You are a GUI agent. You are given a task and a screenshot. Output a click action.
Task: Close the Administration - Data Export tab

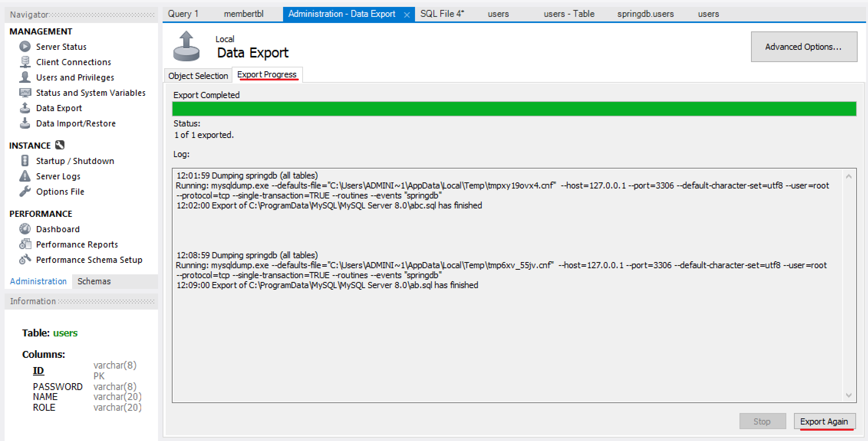coord(407,15)
